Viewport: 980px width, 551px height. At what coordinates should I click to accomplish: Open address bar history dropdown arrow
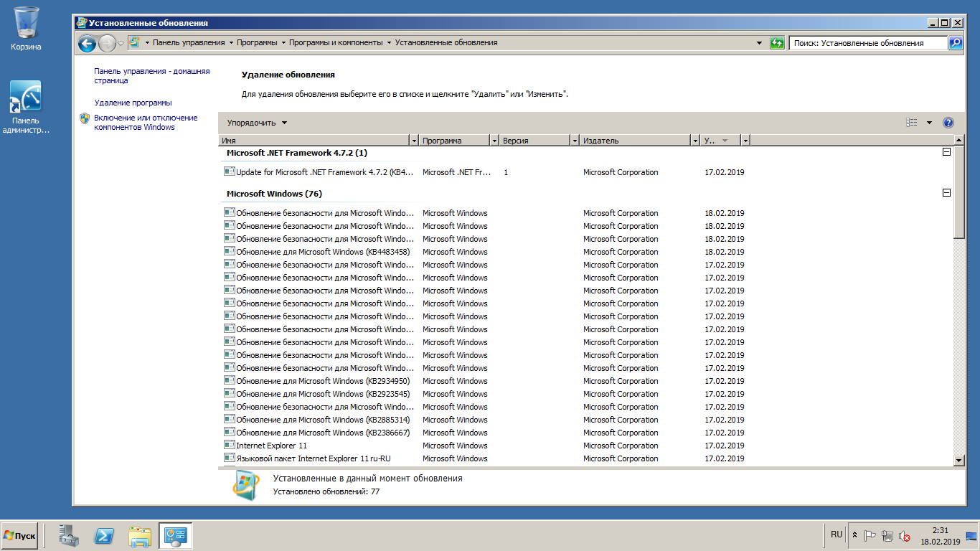coord(760,43)
